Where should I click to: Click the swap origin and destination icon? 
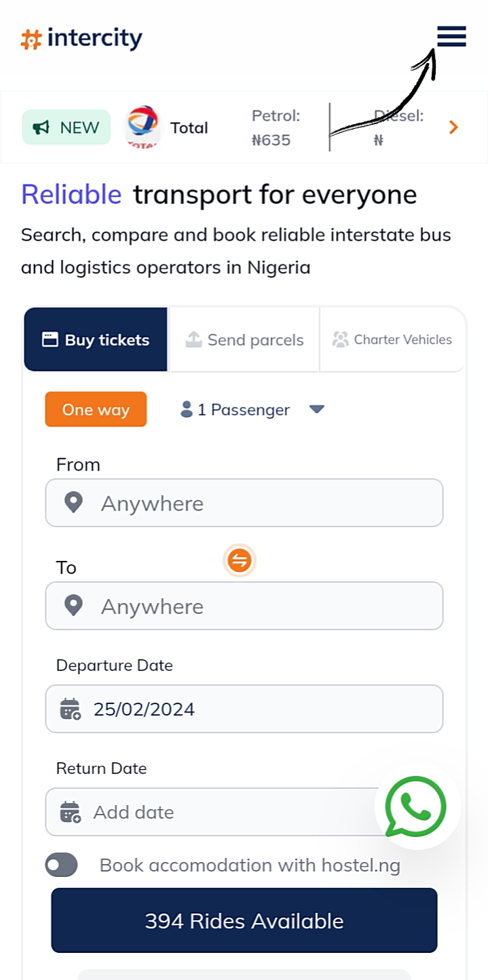coord(239,561)
